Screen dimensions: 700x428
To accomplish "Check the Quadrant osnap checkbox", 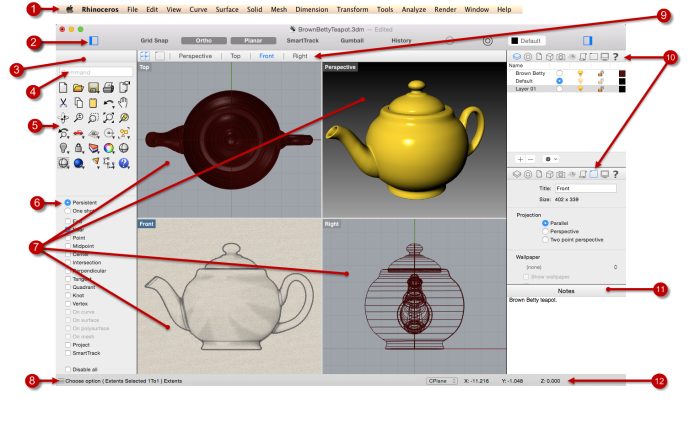I will click(x=68, y=287).
